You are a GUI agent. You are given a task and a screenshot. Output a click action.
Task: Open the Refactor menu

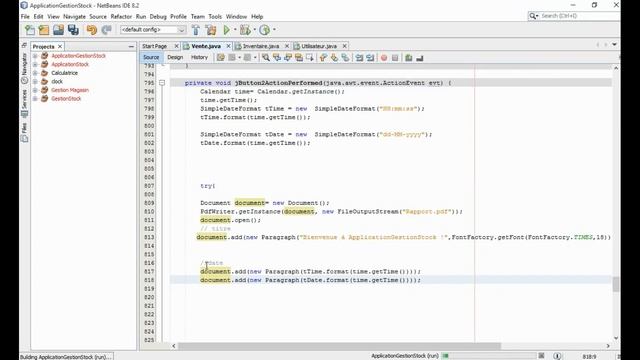[121, 17]
